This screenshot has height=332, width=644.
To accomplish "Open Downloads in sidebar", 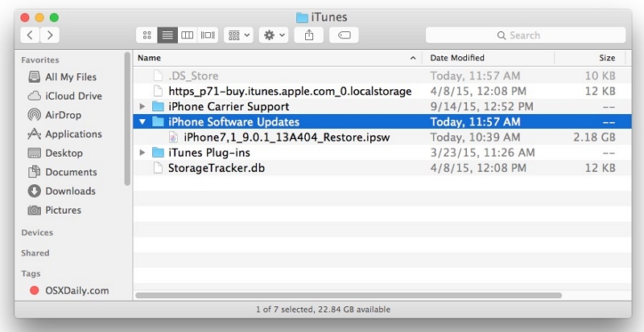I will point(62,191).
